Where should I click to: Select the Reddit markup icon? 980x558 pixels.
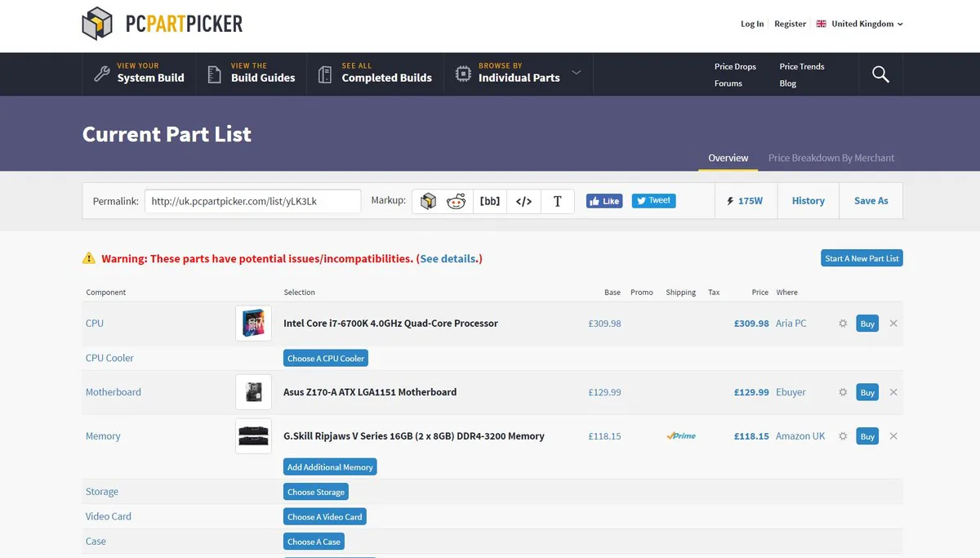pyautogui.click(x=456, y=201)
